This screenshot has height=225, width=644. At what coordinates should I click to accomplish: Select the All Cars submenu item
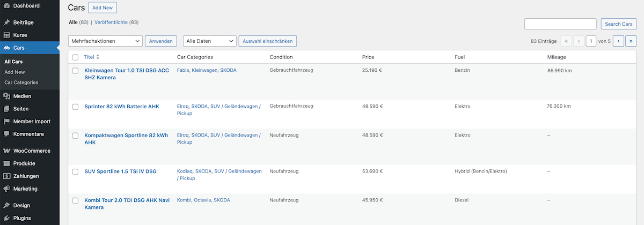point(13,62)
